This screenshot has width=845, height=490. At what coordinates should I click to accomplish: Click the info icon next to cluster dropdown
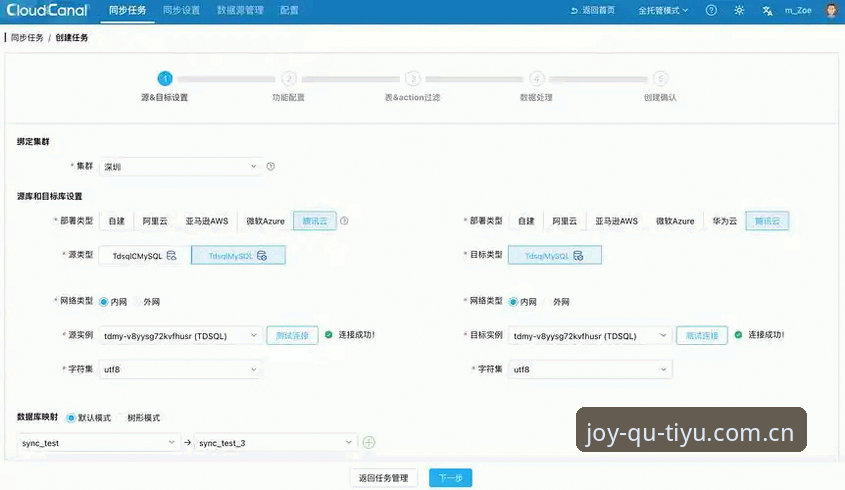[x=271, y=167]
